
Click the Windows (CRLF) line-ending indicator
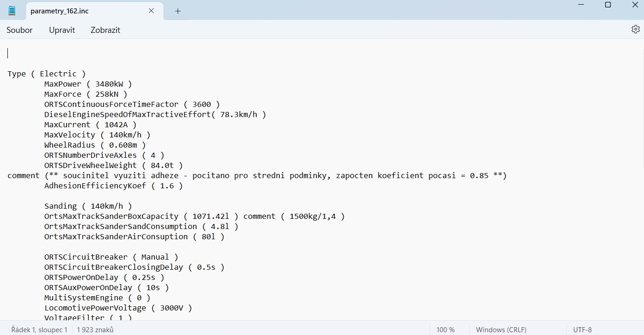pos(501,329)
